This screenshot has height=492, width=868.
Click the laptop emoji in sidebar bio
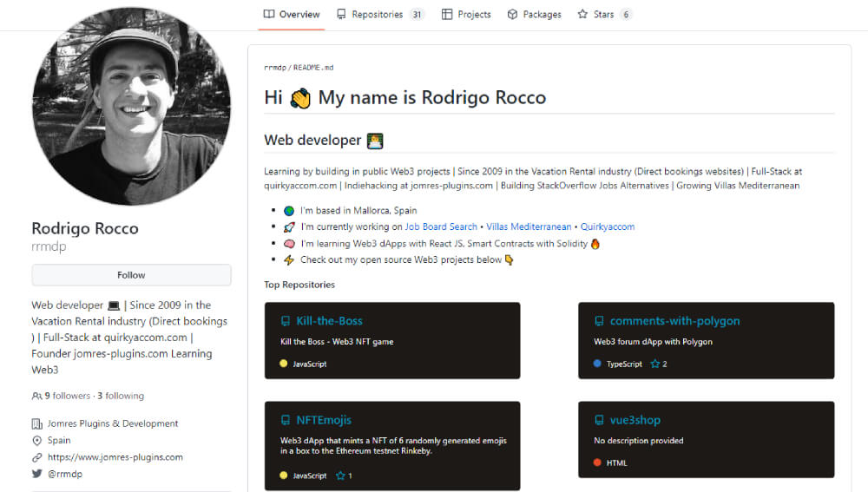[x=114, y=305]
